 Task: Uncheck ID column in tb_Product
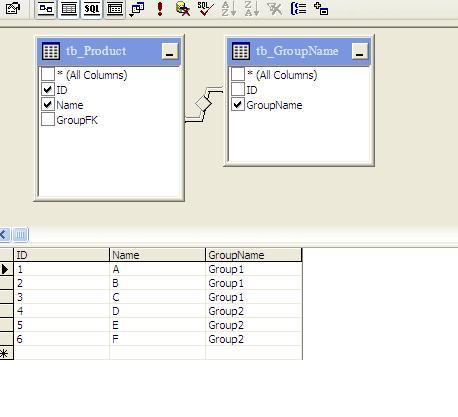click(48, 89)
